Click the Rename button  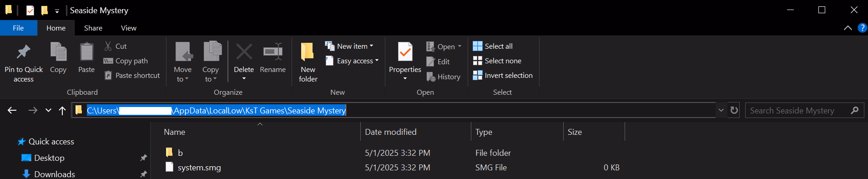[273, 57]
